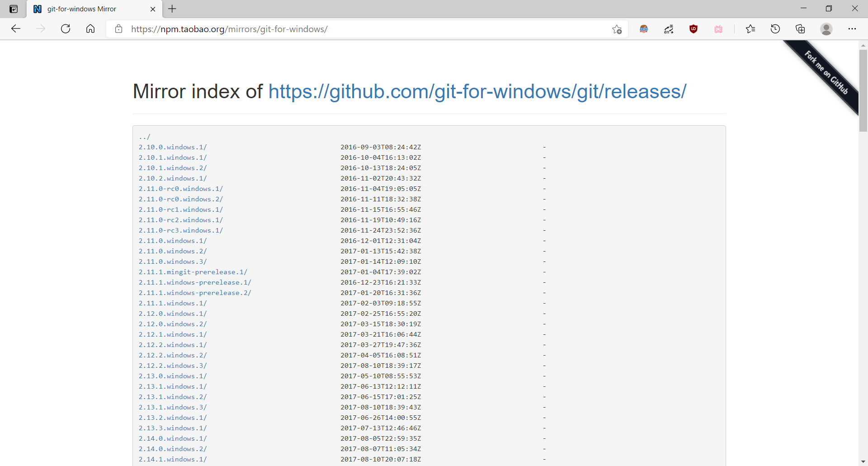Go back to the previous page
The image size is (868, 466).
pyautogui.click(x=16, y=29)
